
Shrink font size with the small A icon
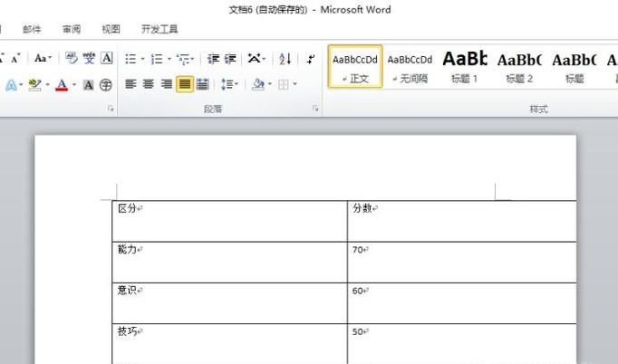pyautogui.click(x=15, y=59)
